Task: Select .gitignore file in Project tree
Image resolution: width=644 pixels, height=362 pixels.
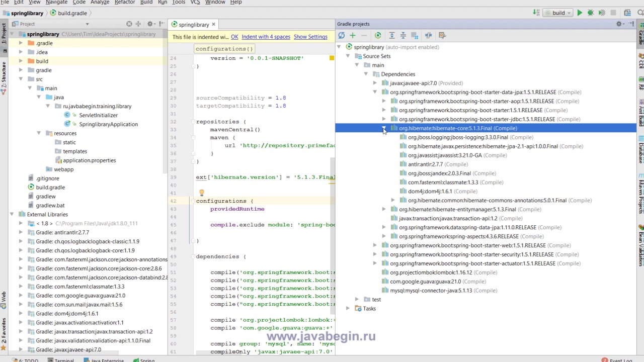Action: (x=47, y=178)
